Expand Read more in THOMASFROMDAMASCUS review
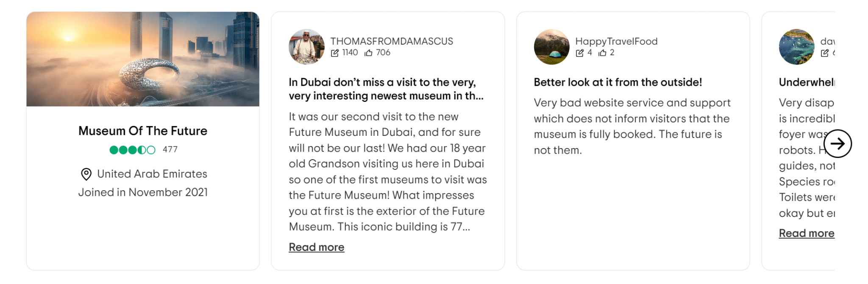 [x=316, y=247]
